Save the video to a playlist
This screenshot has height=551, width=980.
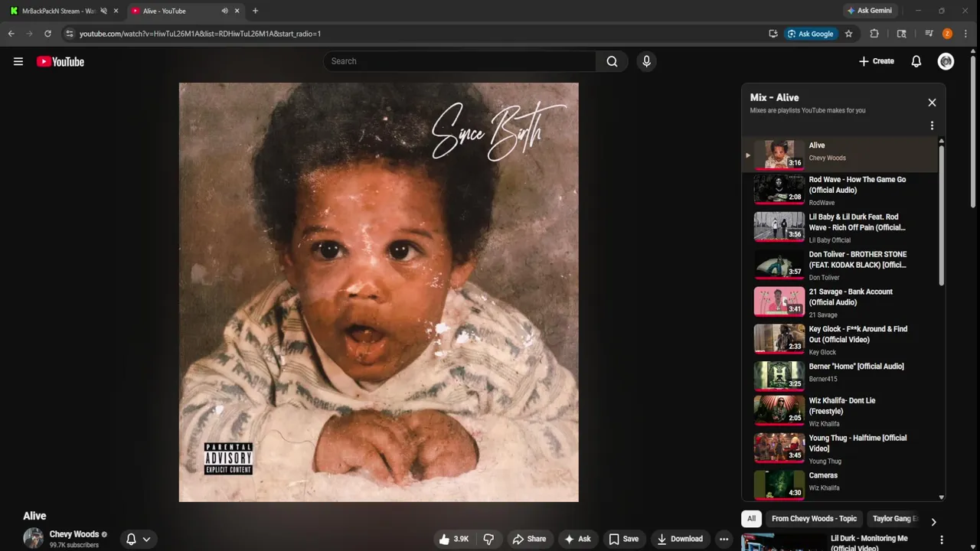pyautogui.click(x=623, y=539)
